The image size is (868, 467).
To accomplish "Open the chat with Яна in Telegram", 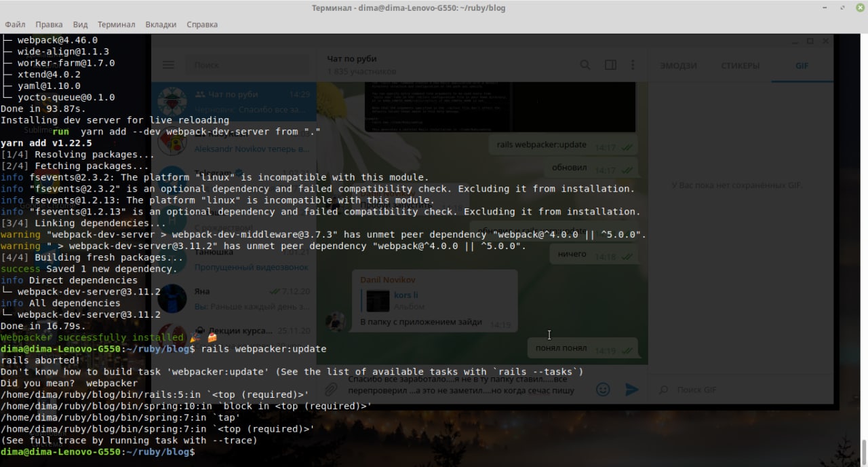I will click(x=234, y=297).
